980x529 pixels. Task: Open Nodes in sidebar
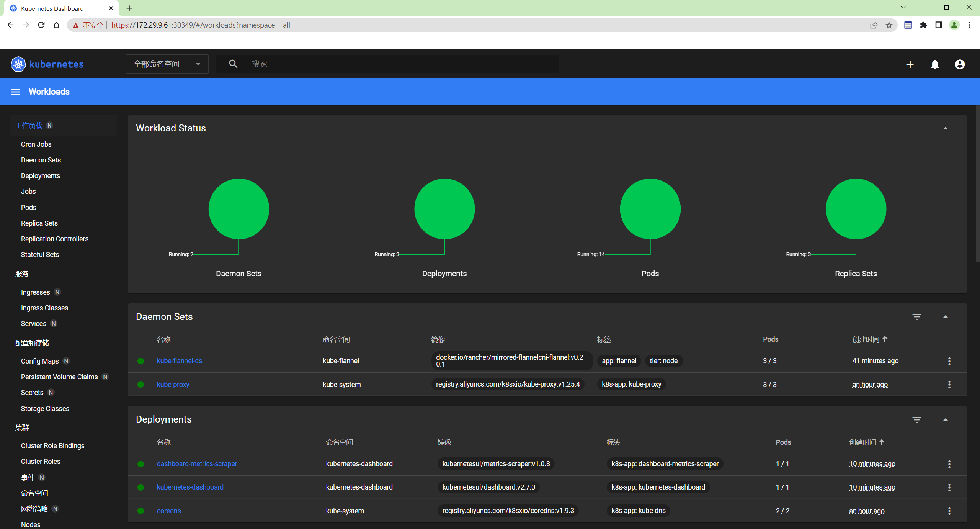pos(31,525)
